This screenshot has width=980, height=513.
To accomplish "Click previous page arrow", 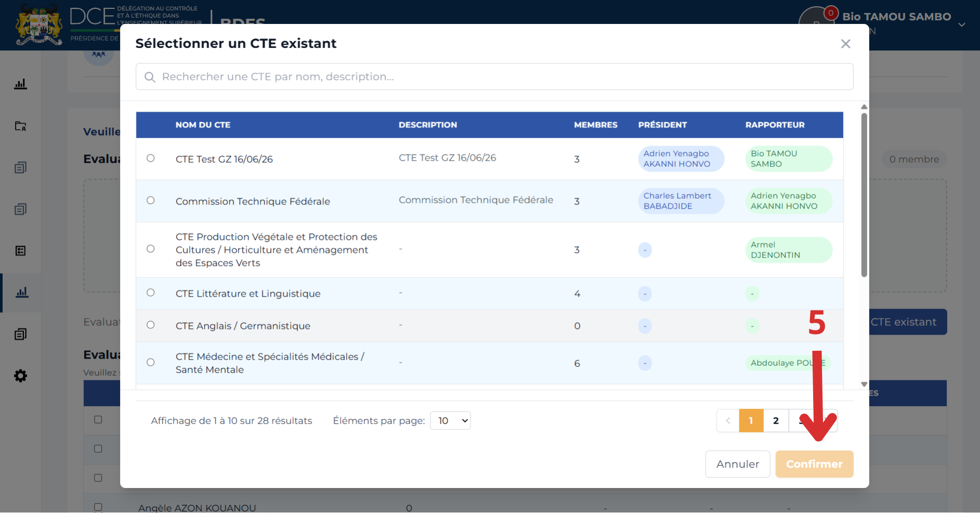I will (x=728, y=420).
